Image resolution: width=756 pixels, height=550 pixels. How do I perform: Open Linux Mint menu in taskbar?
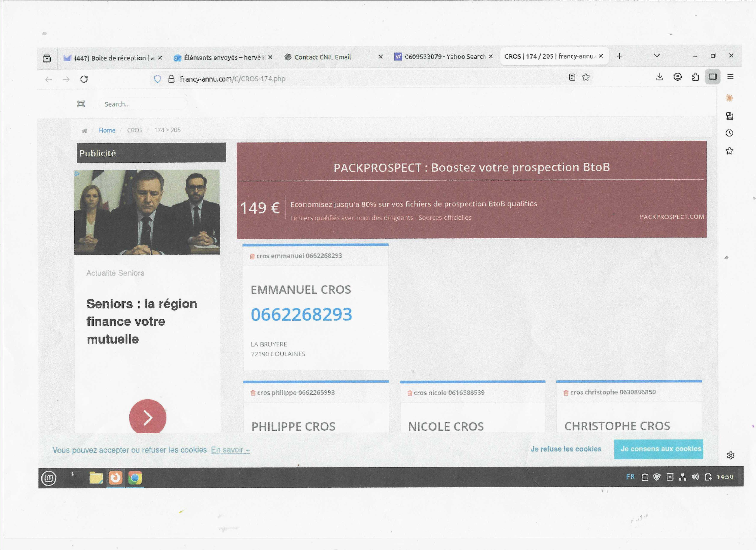[x=49, y=478]
